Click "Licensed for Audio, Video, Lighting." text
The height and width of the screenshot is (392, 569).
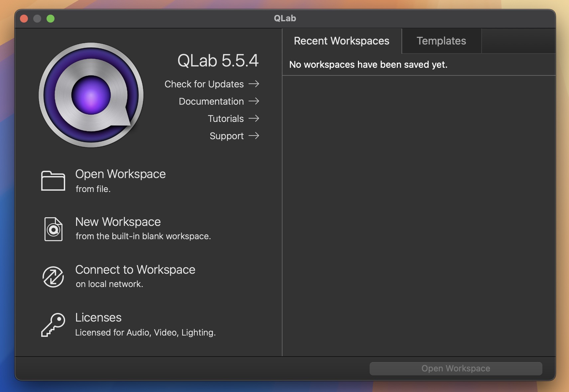[146, 333]
